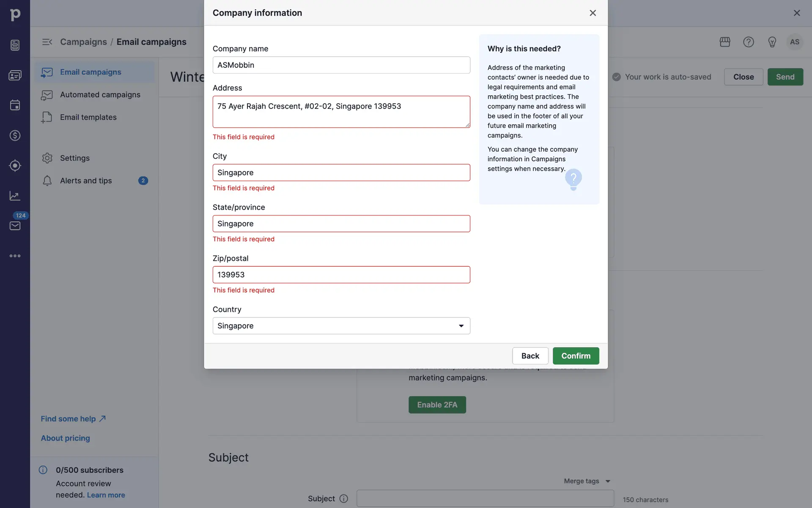Open mail inbox icon with 124 badge

click(x=15, y=226)
